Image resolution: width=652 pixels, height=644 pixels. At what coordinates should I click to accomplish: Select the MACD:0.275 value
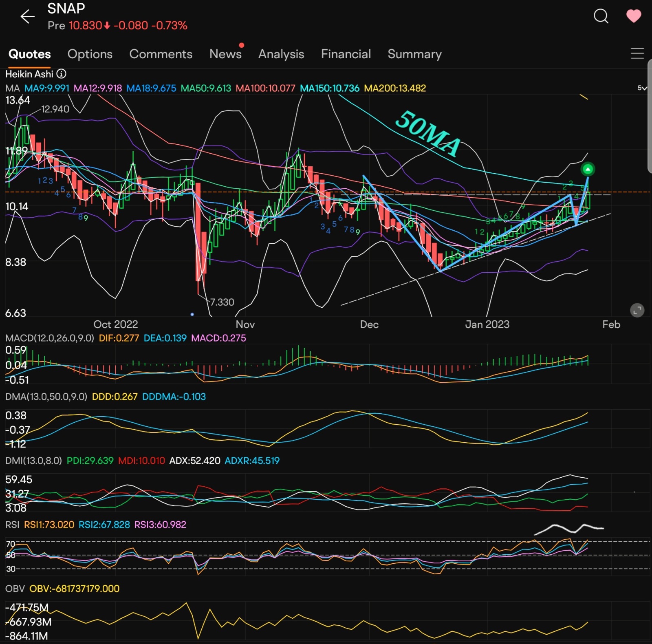(218, 338)
